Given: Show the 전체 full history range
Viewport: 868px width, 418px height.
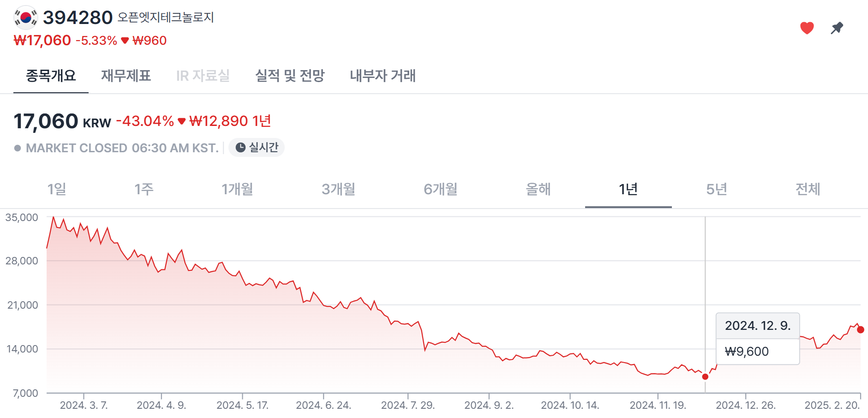Looking at the screenshot, I should 808,189.
